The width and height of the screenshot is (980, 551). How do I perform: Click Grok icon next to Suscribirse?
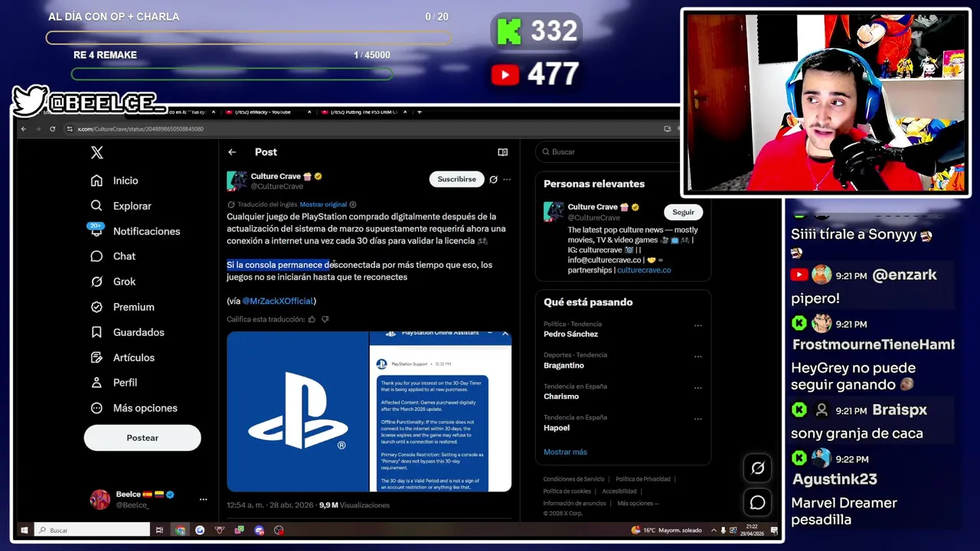tap(493, 179)
